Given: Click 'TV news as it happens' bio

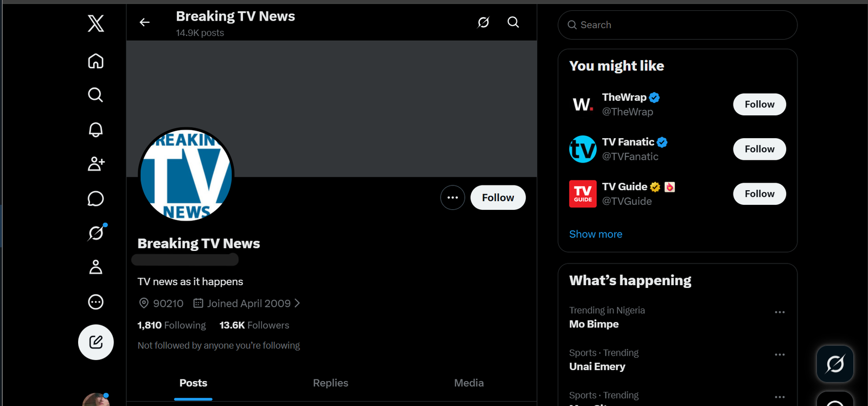Looking at the screenshot, I should (190, 282).
